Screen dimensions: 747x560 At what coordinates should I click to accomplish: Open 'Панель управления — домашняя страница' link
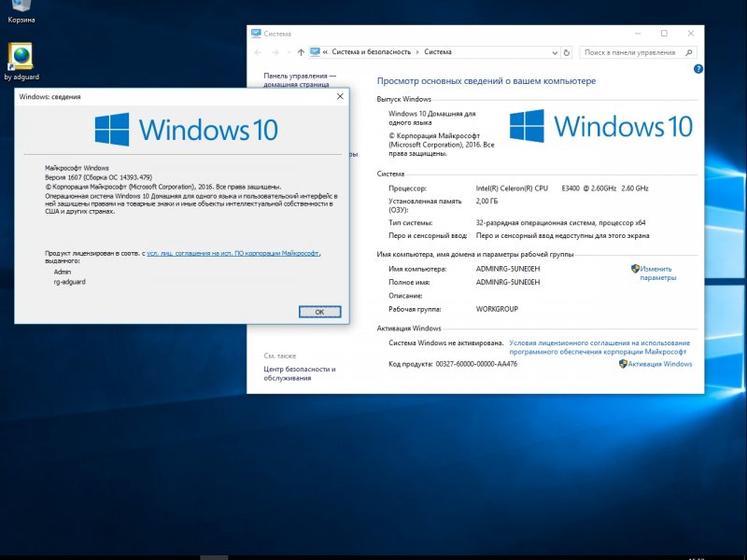300,80
